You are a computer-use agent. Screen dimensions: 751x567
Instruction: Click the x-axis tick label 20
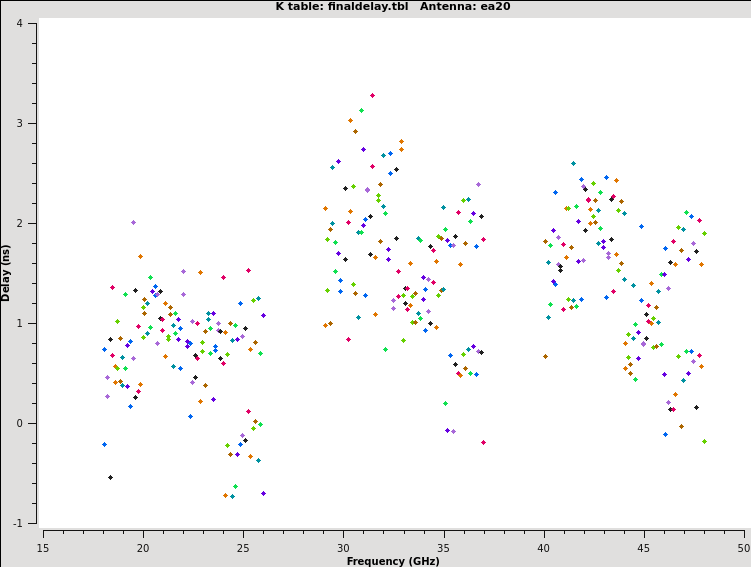(x=143, y=548)
